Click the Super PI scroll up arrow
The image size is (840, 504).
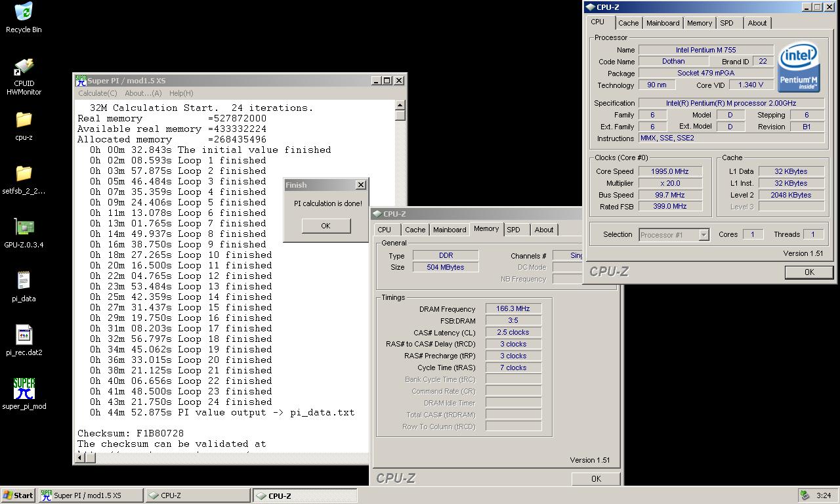pyautogui.click(x=400, y=105)
